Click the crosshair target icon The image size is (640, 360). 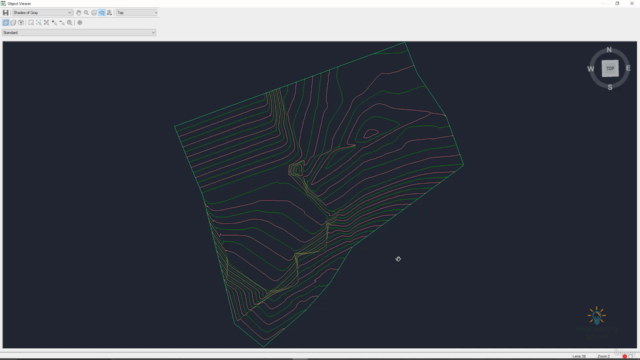(x=80, y=23)
